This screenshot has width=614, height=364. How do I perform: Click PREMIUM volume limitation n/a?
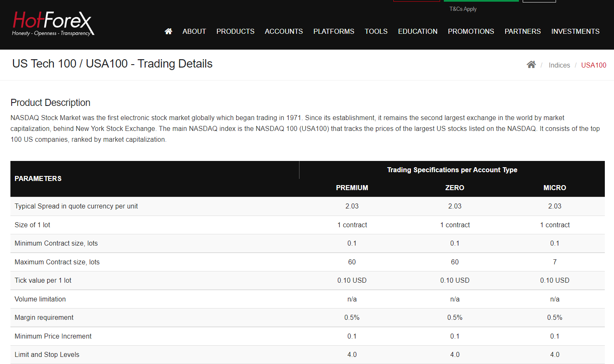352,299
